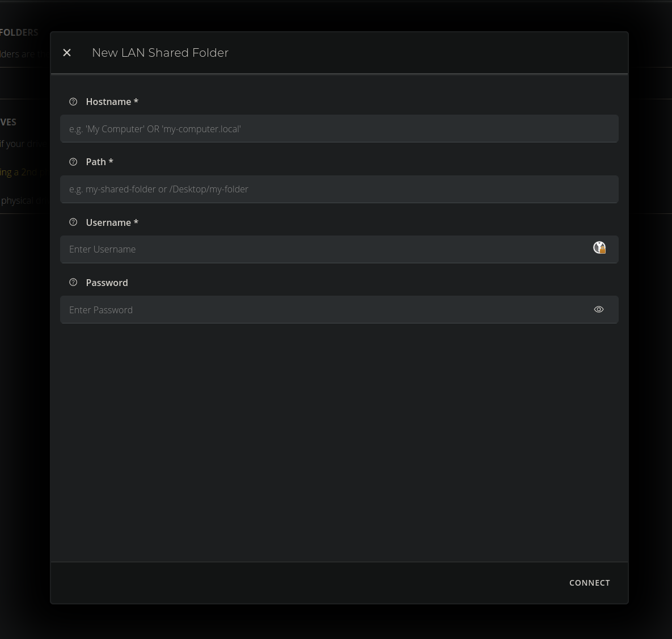Click the New LAN Shared Folder title
672x639 pixels.
click(x=160, y=53)
